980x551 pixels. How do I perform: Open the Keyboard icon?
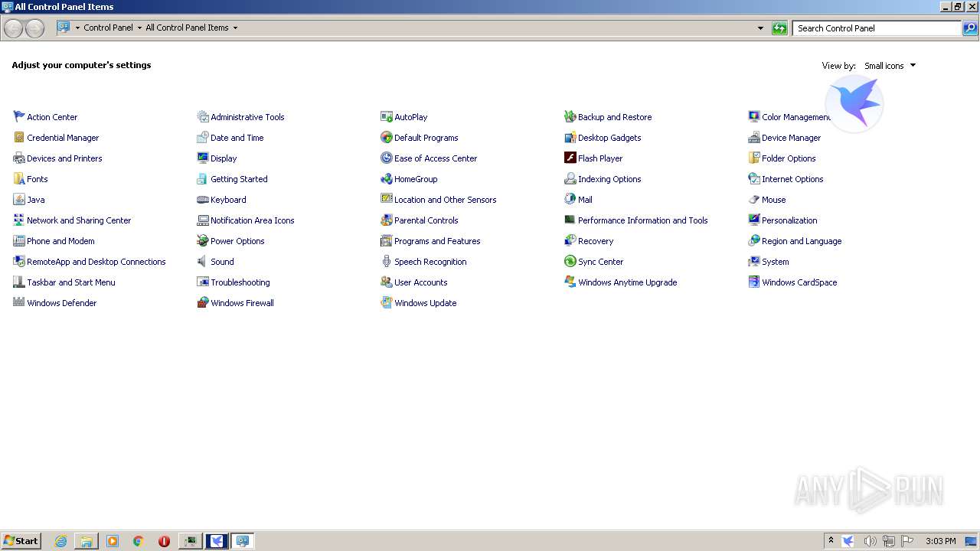coord(203,200)
